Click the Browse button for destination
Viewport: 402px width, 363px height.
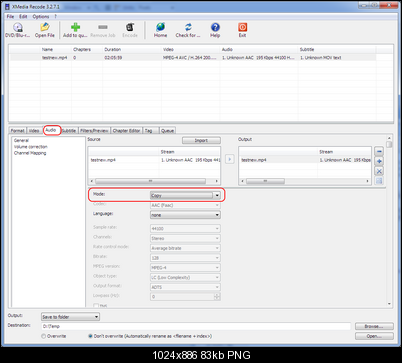(374, 326)
